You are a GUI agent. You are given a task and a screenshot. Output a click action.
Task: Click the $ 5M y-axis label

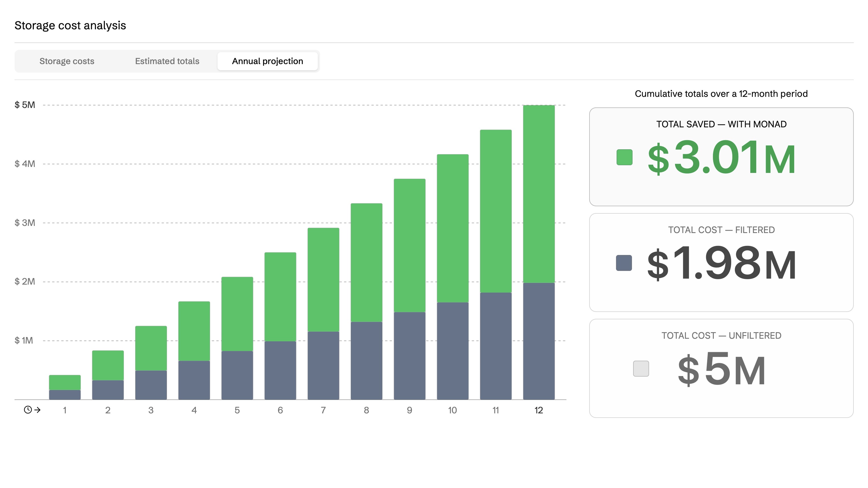pyautogui.click(x=25, y=105)
